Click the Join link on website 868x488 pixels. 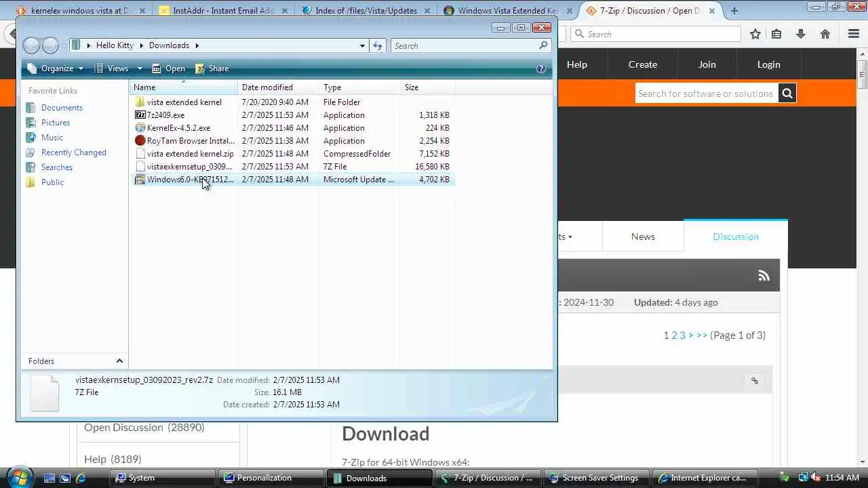[707, 64]
